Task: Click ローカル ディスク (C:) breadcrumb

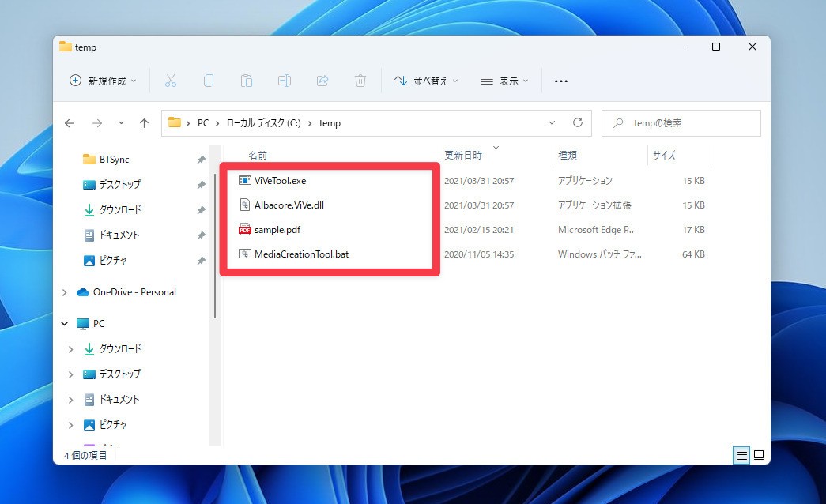Action: (263, 123)
